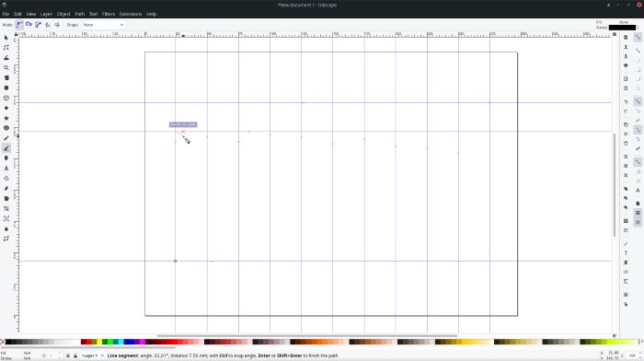The height and width of the screenshot is (361, 644).
Task: Select the Star polygon tool
Action: tap(6, 118)
